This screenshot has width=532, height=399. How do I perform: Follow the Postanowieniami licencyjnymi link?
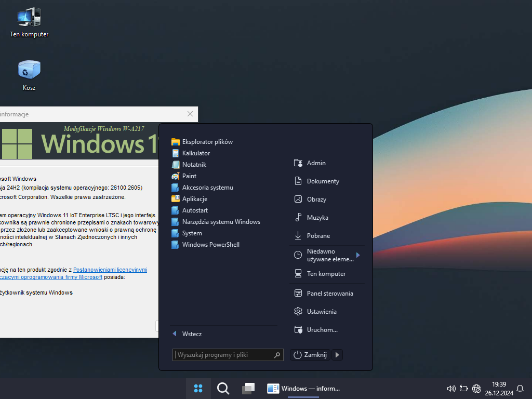[x=110, y=270]
